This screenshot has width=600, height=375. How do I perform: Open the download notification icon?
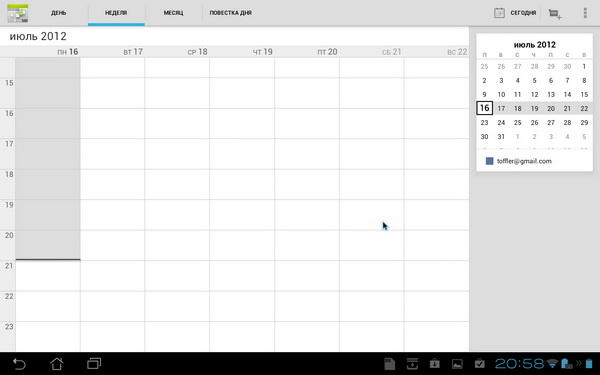click(x=412, y=364)
